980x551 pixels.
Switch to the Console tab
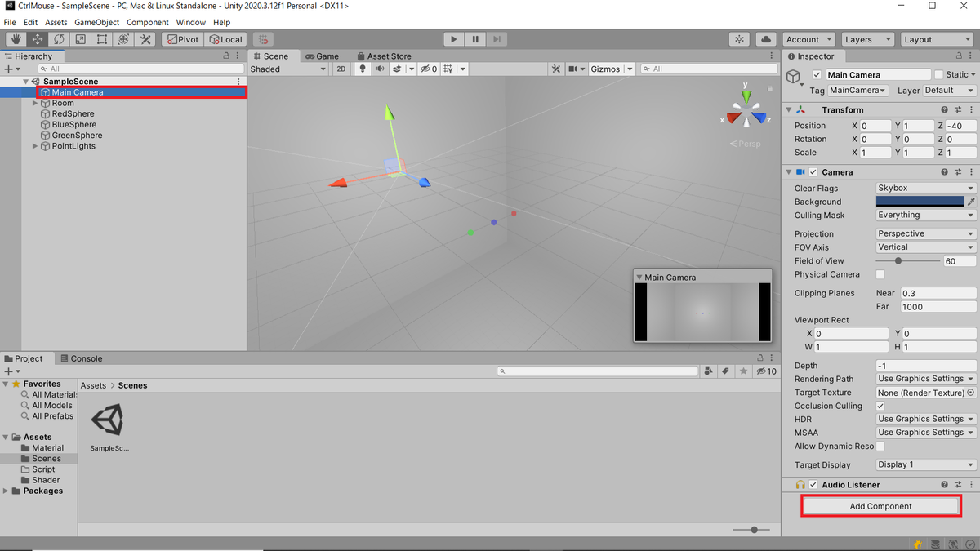[x=81, y=358]
